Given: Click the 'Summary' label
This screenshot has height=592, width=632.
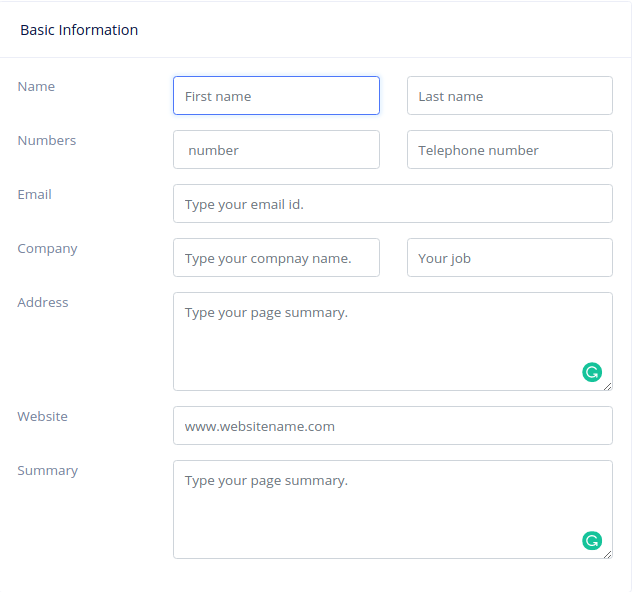Looking at the screenshot, I should click(48, 471).
